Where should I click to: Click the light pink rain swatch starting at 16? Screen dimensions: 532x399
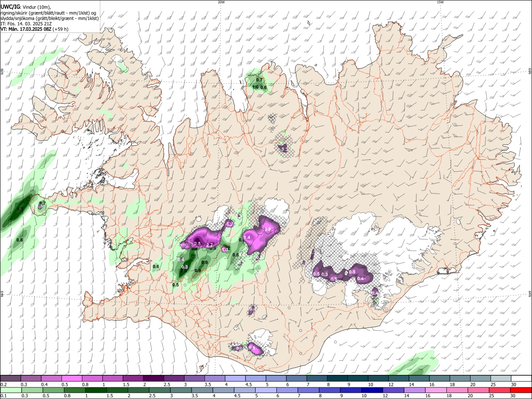click(x=436, y=390)
